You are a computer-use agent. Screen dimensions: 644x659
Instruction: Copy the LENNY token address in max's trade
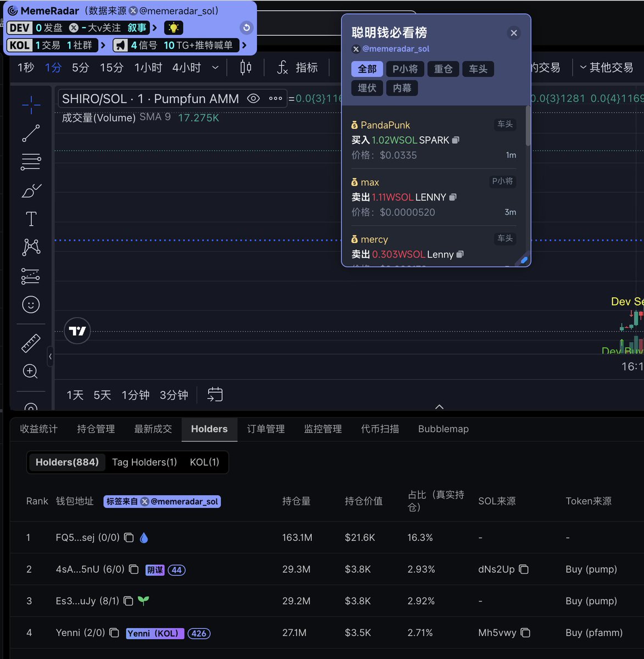pyautogui.click(x=453, y=197)
